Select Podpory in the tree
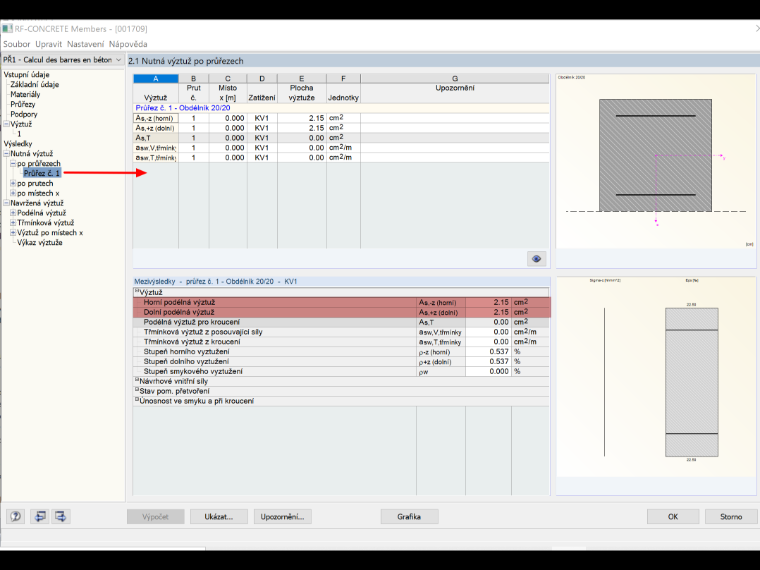This screenshot has height=570, width=760. [x=24, y=114]
